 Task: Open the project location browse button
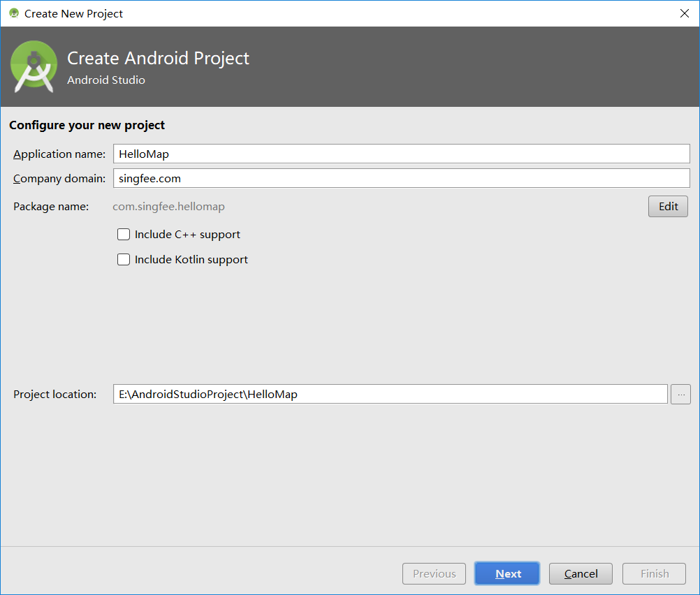[681, 394]
